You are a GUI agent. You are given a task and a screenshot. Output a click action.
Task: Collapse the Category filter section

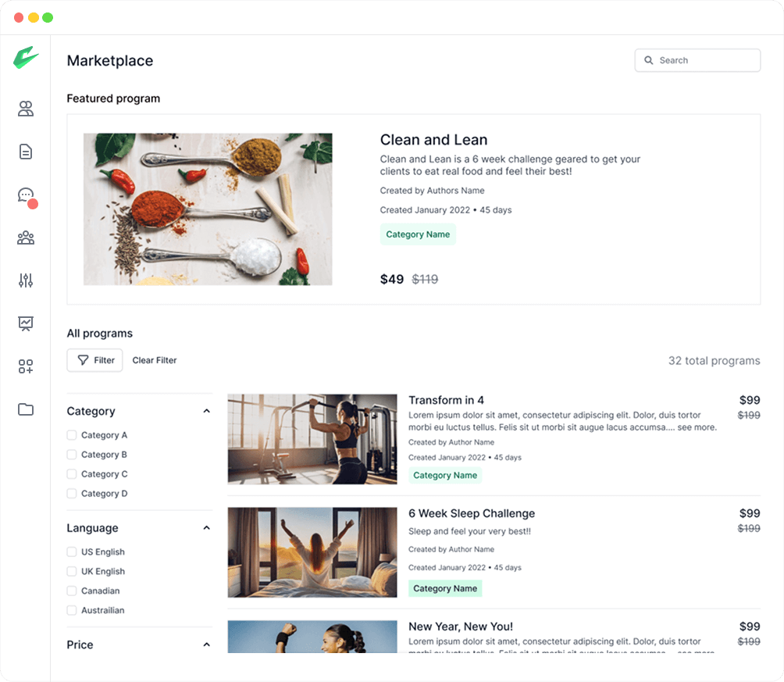coord(206,411)
